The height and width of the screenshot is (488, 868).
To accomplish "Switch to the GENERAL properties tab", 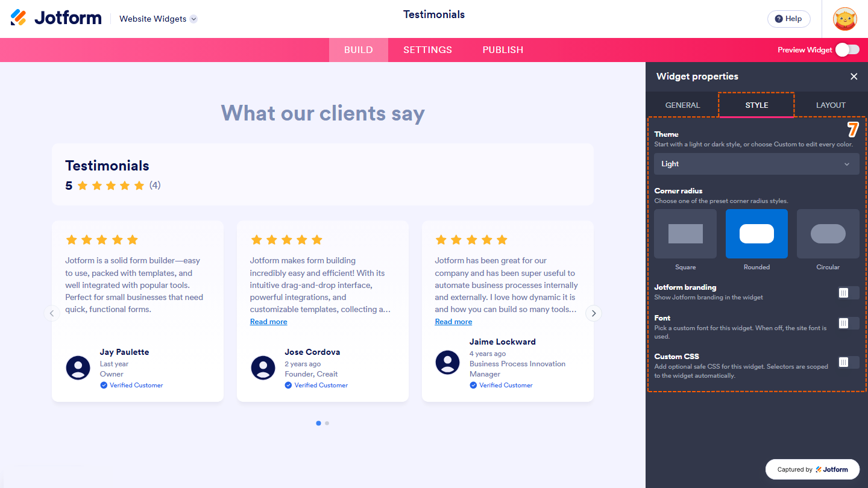I will pos(682,105).
